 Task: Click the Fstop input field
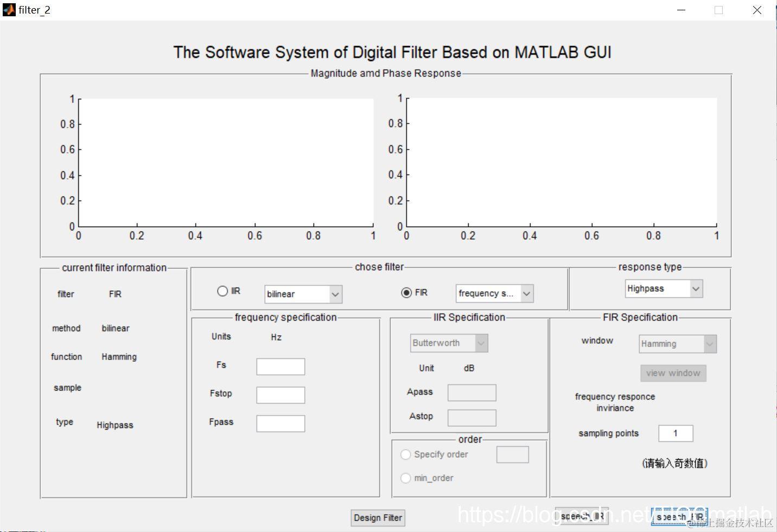tap(281, 395)
